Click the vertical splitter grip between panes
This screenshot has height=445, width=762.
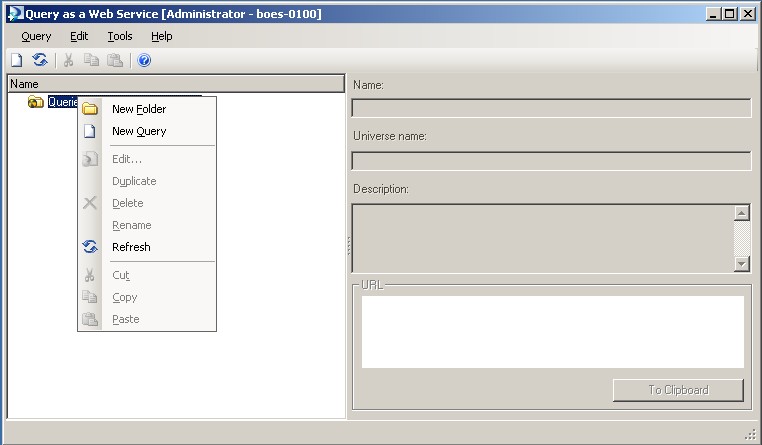point(348,246)
